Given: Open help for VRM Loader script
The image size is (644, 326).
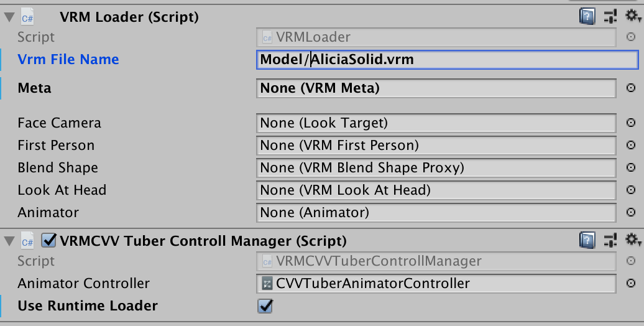Looking at the screenshot, I should [587, 17].
